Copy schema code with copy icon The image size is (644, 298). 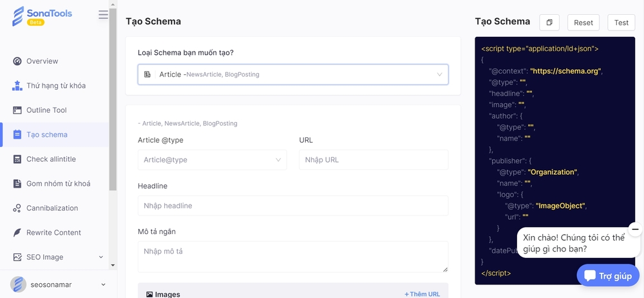[549, 23]
